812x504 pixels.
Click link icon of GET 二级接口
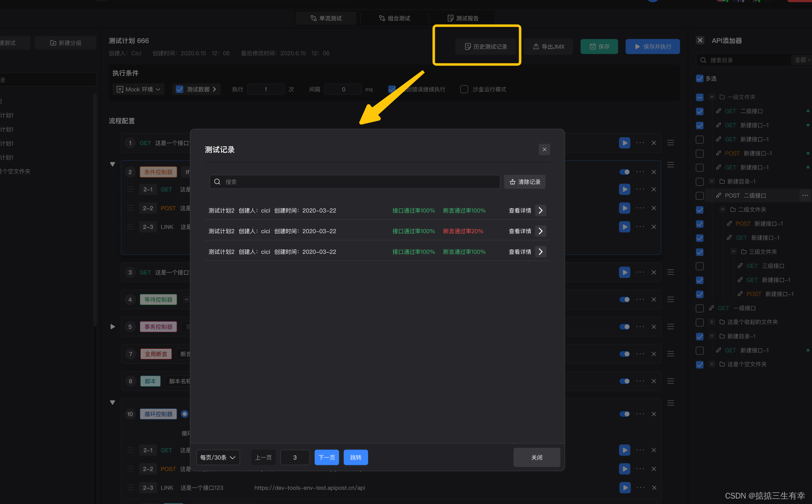(x=719, y=111)
